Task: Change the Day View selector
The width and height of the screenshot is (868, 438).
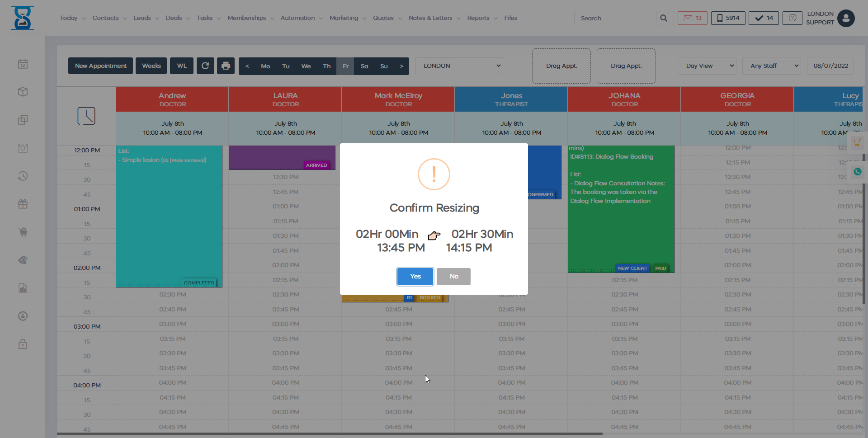Action: tap(706, 66)
